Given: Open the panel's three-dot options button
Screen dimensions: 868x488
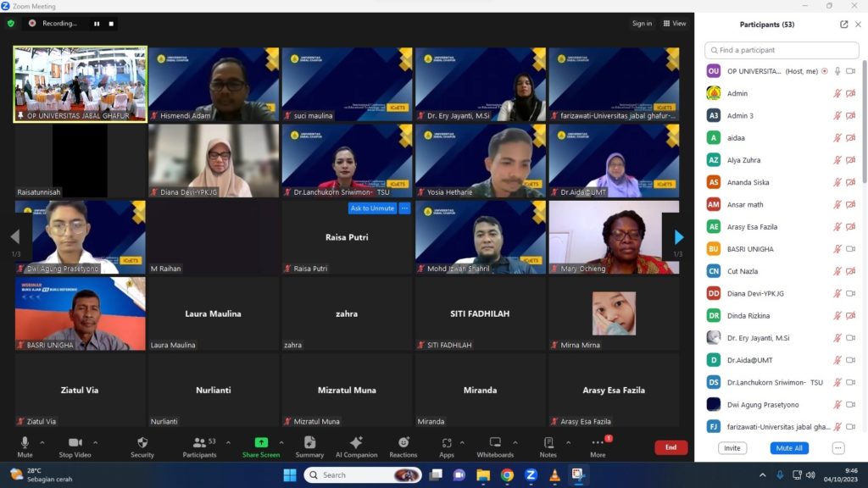Looking at the screenshot, I should tap(838, 448).
